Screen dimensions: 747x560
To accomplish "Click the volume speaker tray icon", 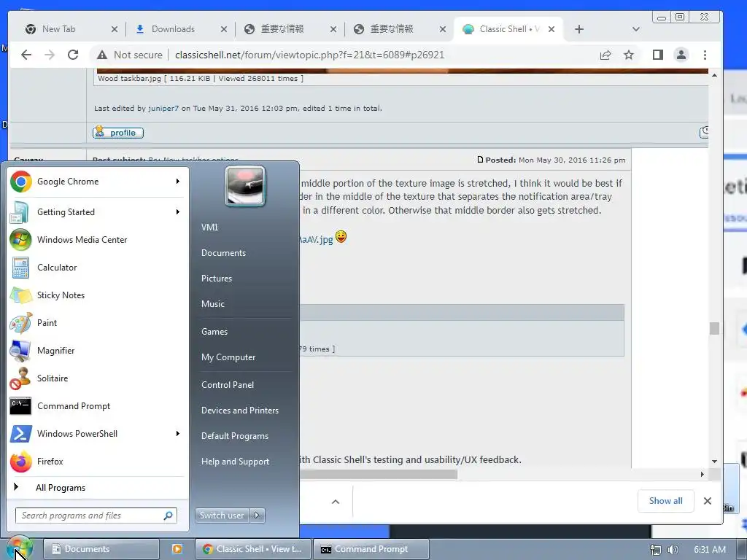I will pos(673,550).
